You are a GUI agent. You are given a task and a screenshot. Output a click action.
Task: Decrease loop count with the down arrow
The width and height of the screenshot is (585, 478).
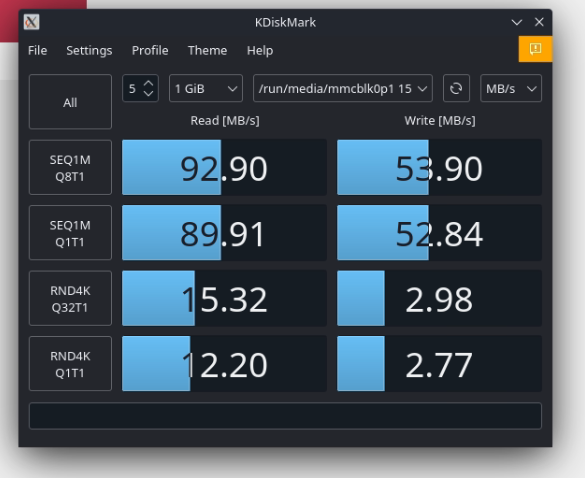[x=148, y=93]
